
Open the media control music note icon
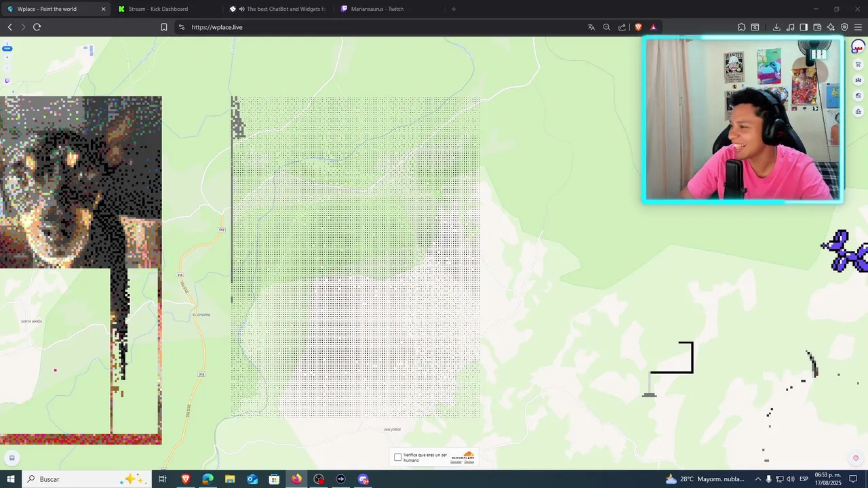791,27
